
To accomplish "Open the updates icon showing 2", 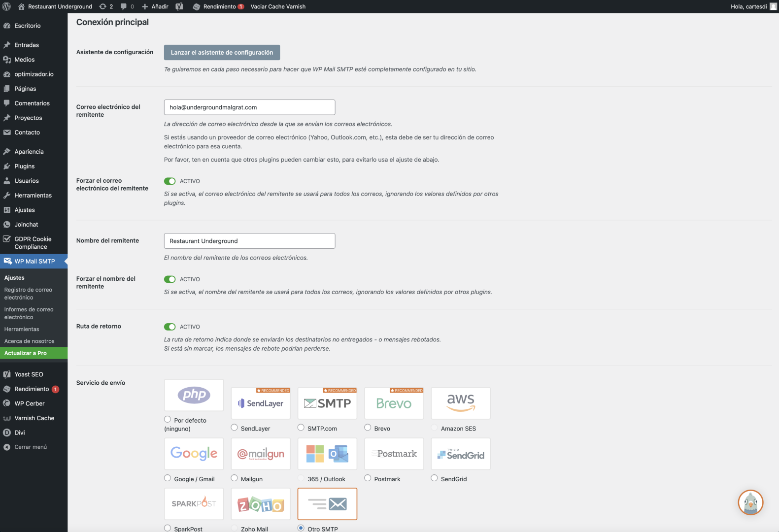I will click(x=106, y=6).
